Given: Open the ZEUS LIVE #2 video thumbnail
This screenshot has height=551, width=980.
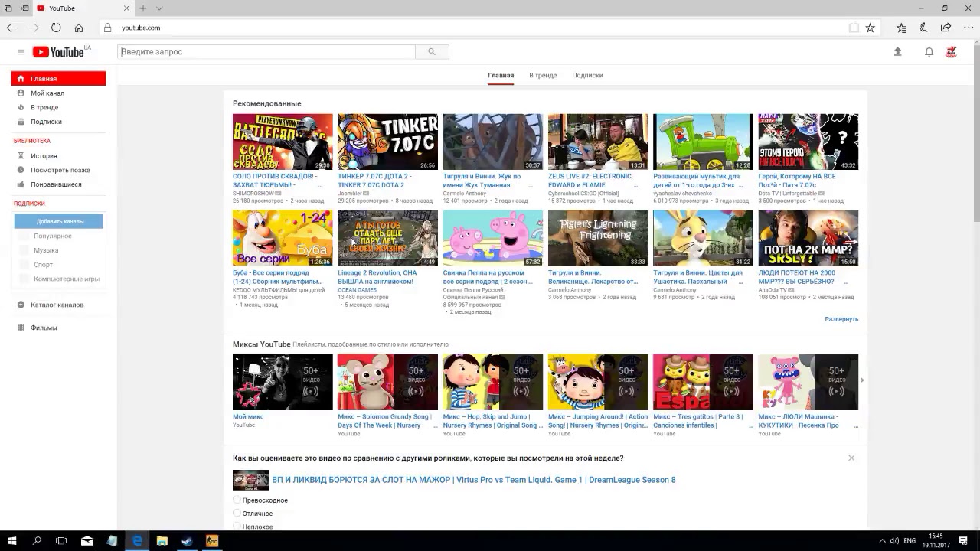Looking at the screenshot, I should pos(598,142).
